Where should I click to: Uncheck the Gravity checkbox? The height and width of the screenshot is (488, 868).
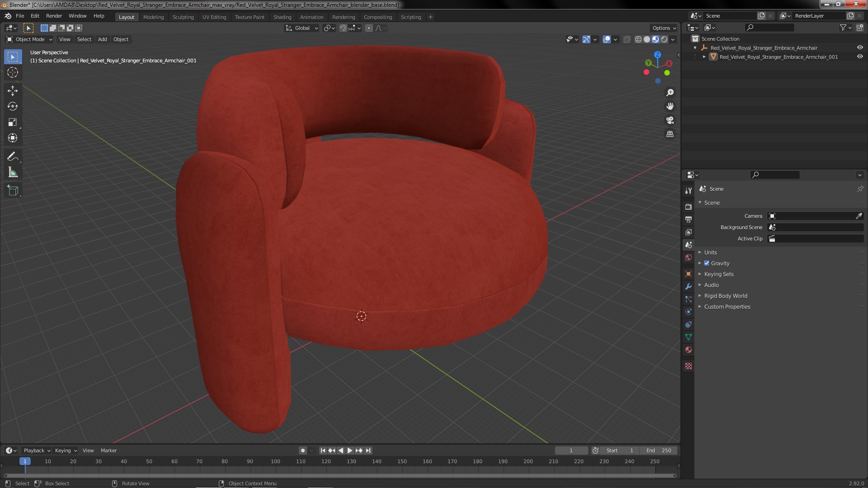click(707, 263)
